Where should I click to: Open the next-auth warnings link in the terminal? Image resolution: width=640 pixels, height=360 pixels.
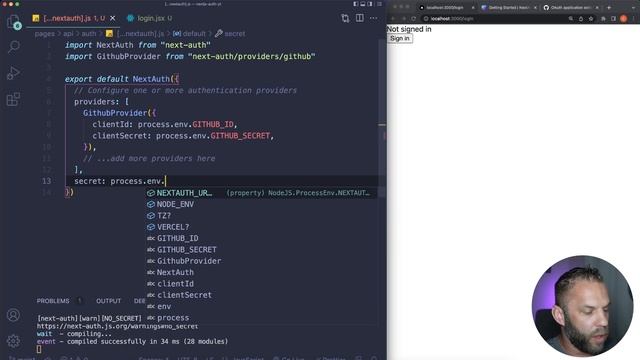(x=117, y=326)
